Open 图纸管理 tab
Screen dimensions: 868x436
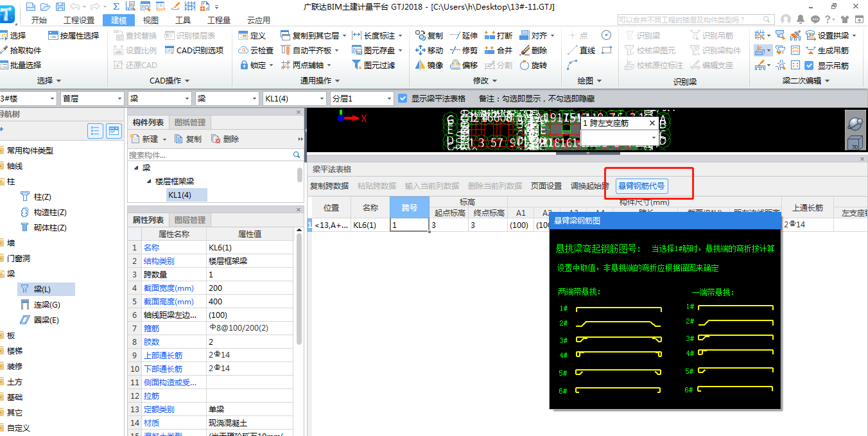point(190,123)
